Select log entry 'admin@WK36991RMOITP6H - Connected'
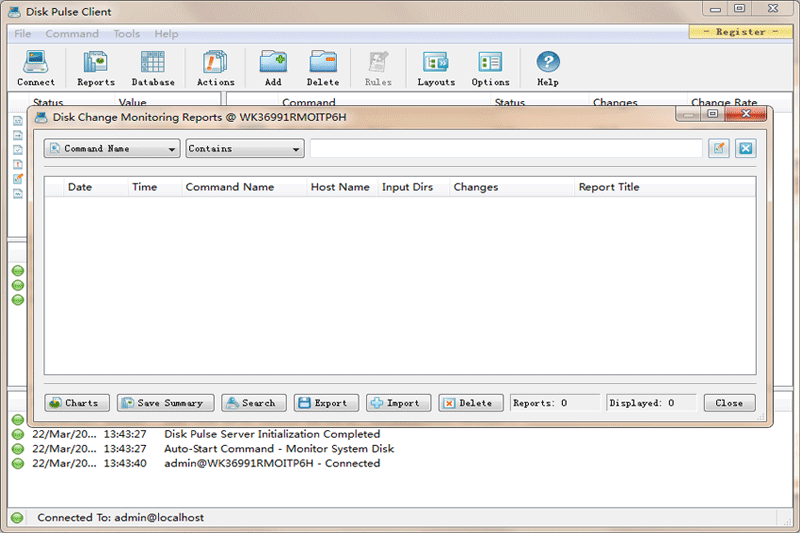Screen dimensions: 800x533 click(272, 464)
